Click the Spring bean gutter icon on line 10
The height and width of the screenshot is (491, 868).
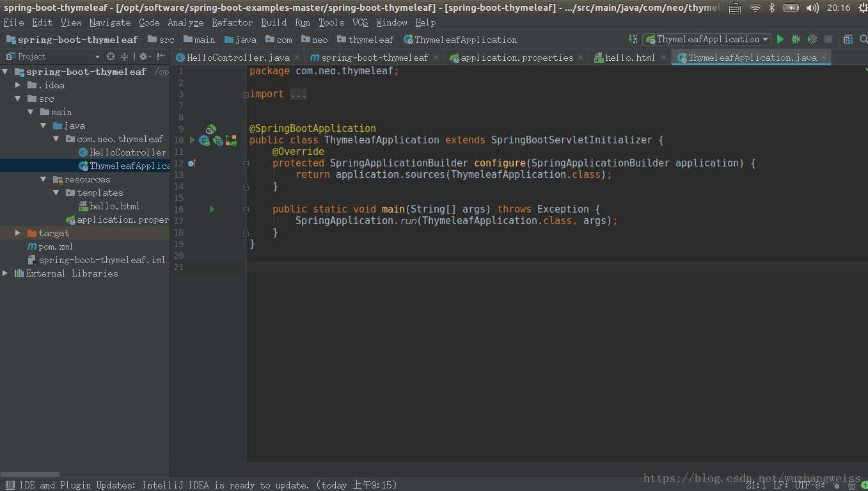[x=204, y=140]
